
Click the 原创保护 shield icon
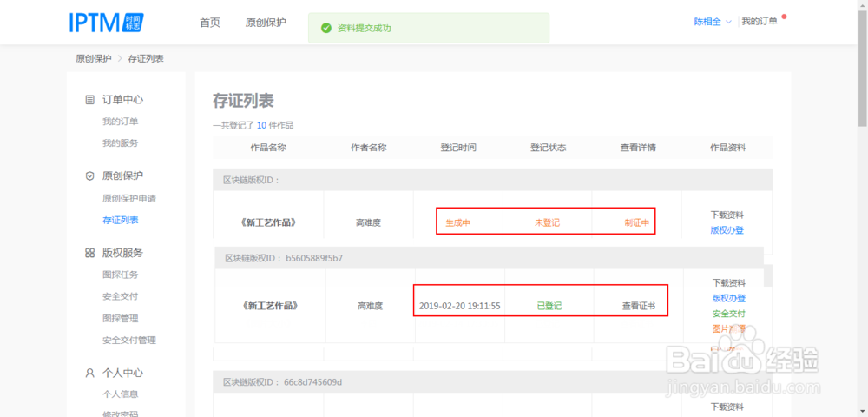(89, 175)
